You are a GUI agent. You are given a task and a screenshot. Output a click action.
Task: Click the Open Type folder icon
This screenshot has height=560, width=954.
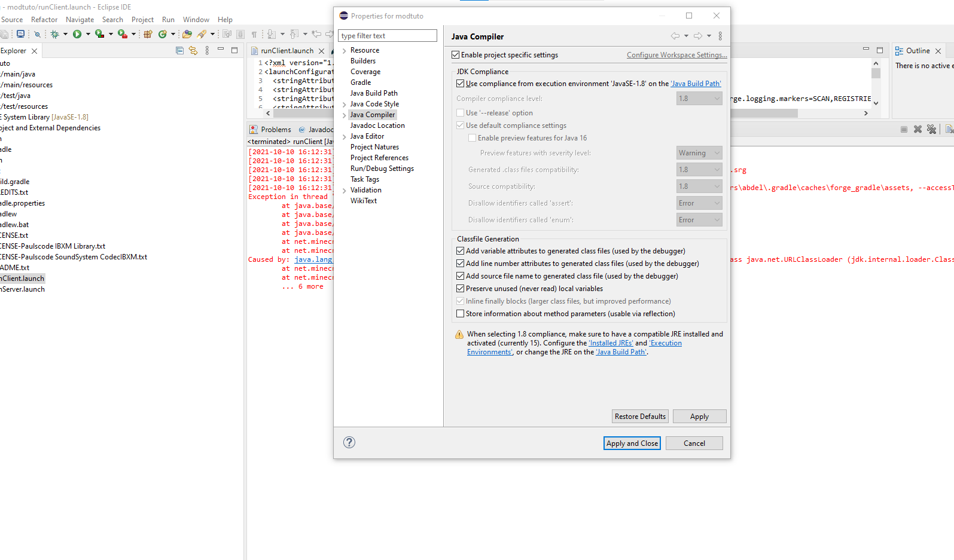(x=187, y=34)
